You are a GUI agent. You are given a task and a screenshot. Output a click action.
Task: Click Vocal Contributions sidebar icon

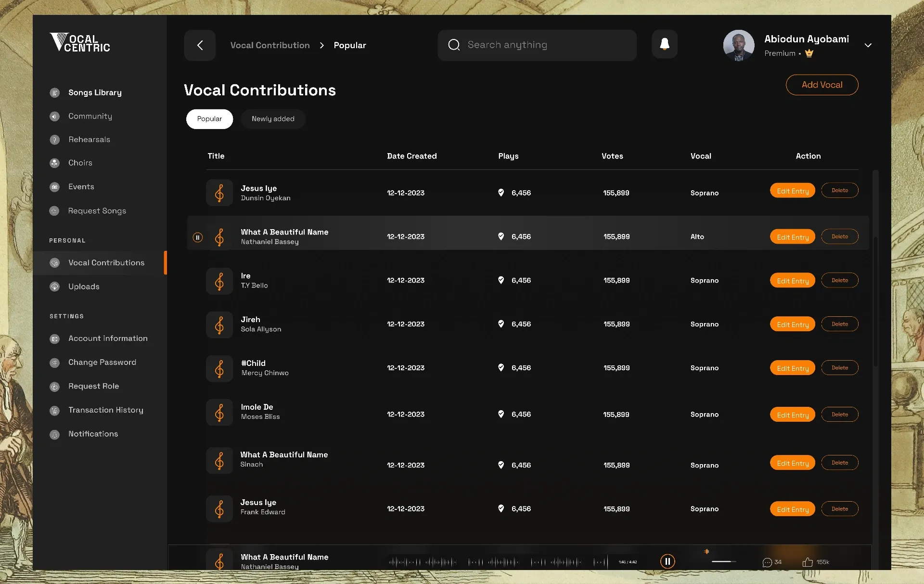point(55,263)
